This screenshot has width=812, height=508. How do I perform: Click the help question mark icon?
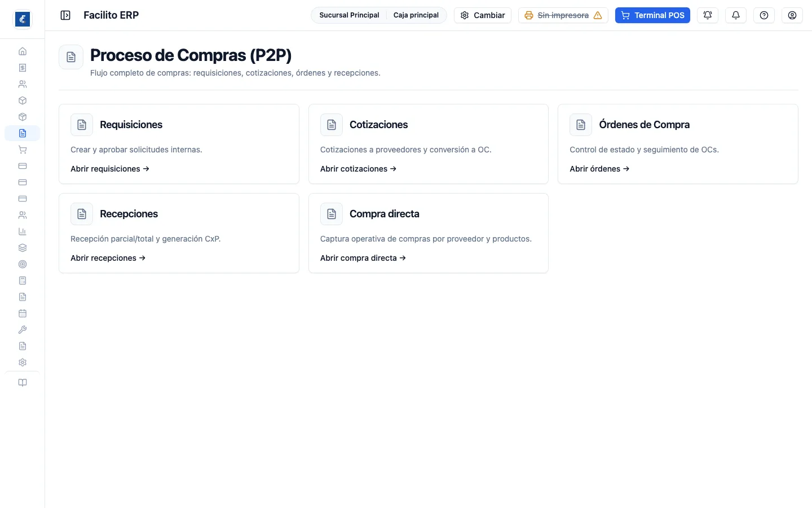click(764, 15)
